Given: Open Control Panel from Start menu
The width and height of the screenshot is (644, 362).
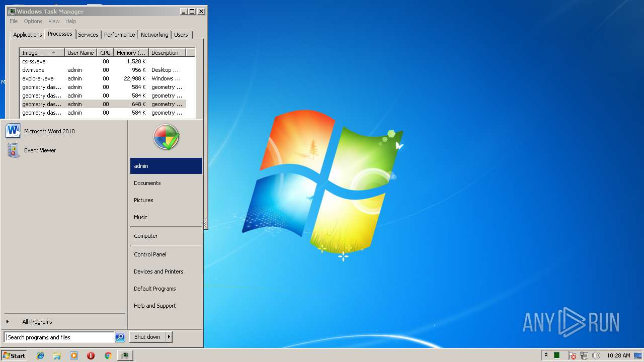Looking at the screenshot, I should point(166,254).
